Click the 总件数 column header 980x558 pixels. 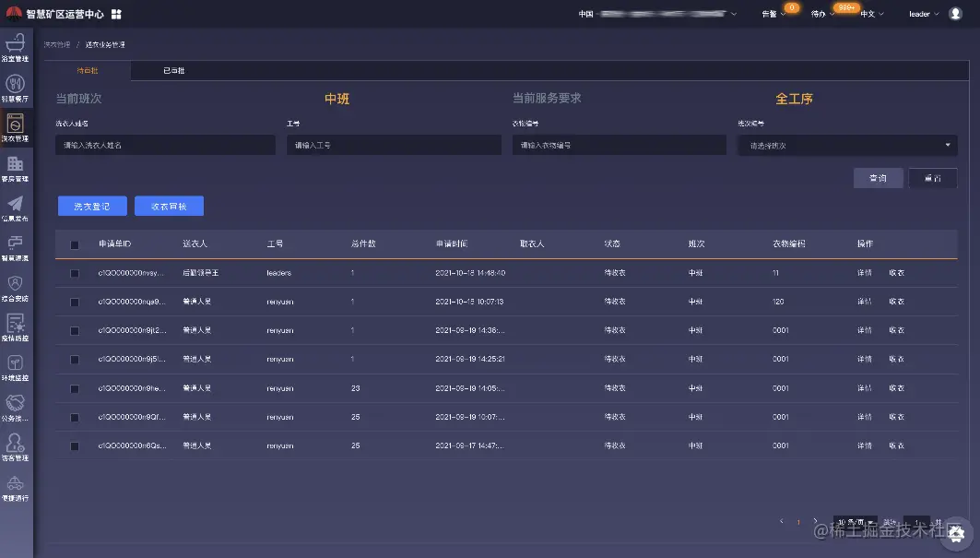pos(363,243)
